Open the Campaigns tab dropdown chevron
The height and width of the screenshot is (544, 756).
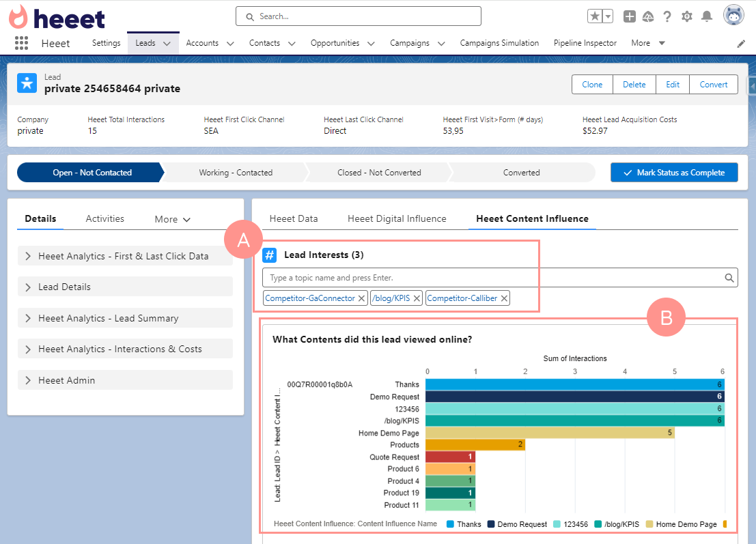coord(441,44)
